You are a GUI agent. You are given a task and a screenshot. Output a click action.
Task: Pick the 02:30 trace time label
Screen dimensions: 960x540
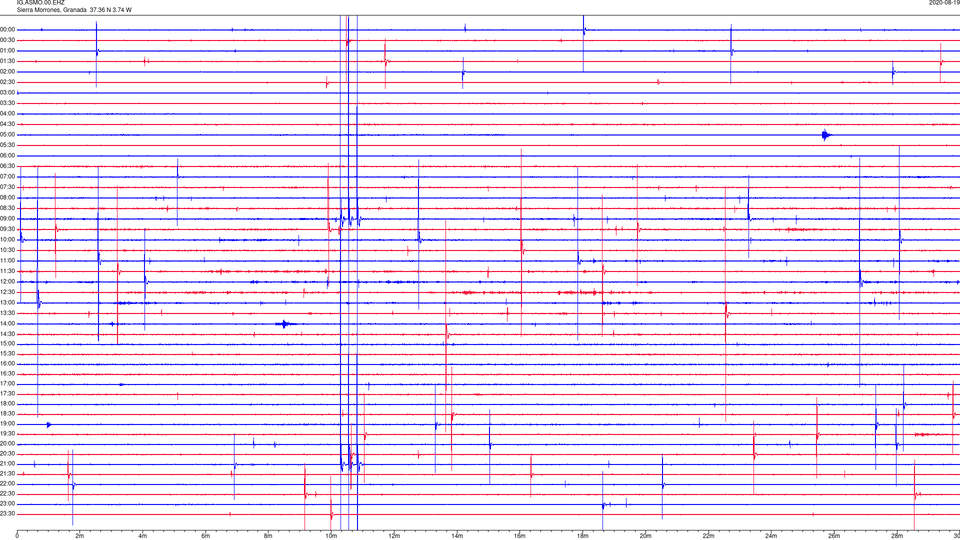point(8,82)
